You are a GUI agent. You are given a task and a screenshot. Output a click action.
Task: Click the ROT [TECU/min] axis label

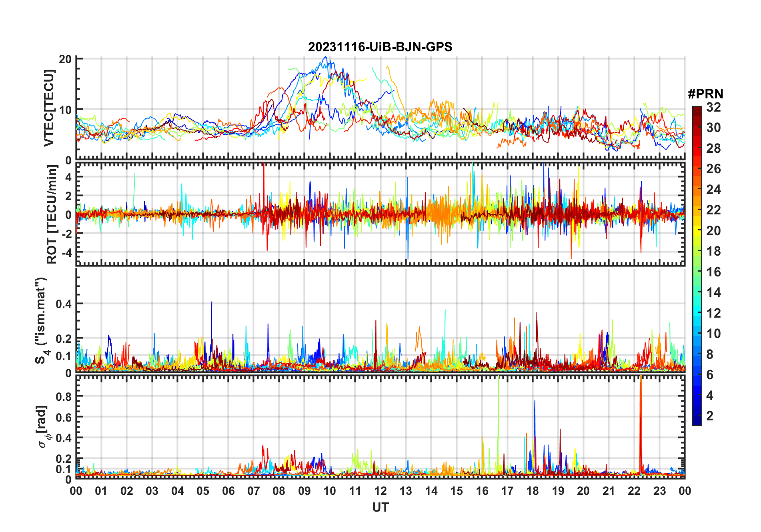point(52,214)
